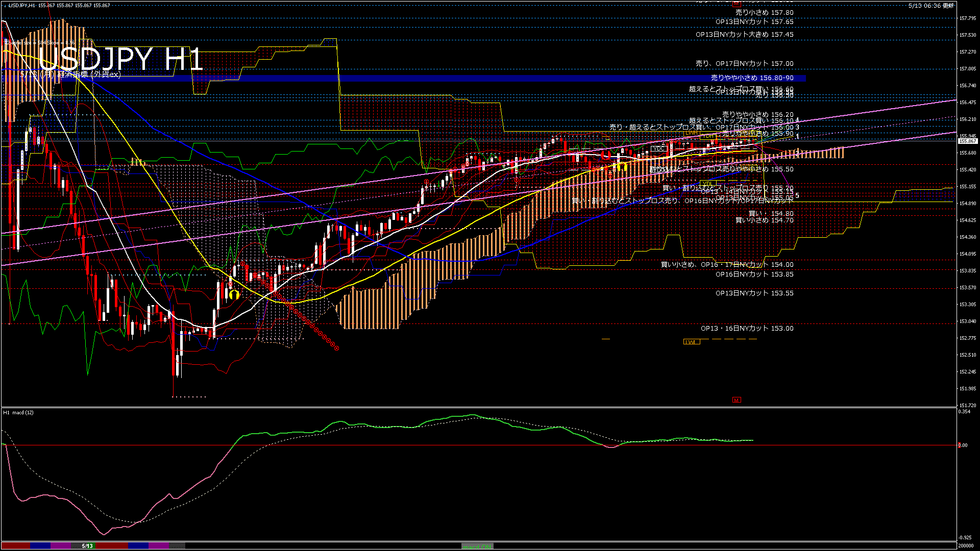980x551 pixels.
Task: Click the 買い小さめ 154.70 label
Action: coord(764,220)
